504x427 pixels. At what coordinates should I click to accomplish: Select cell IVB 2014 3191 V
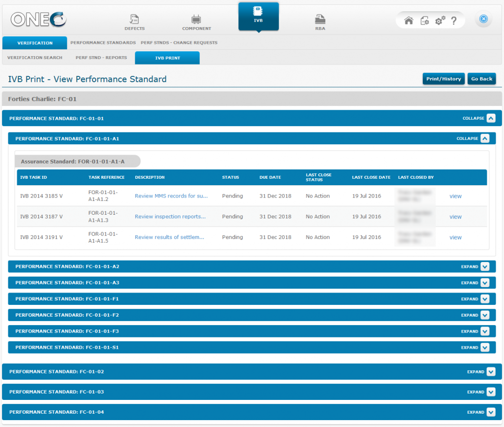pyautogui.click(x=41, y=237)
